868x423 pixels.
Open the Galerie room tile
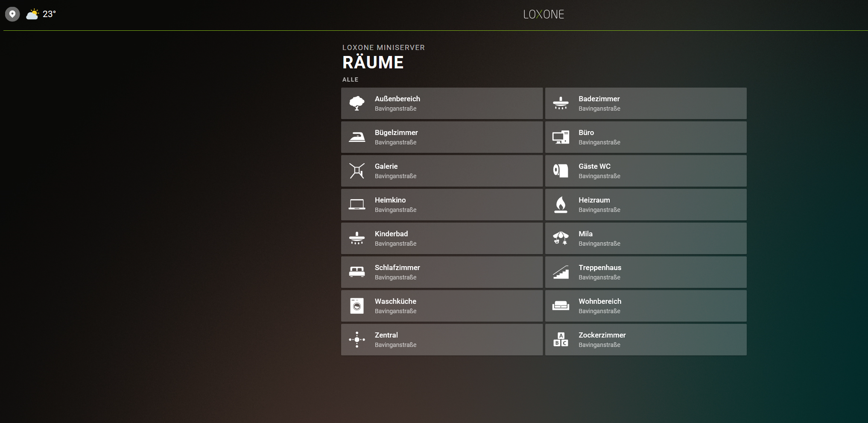(442, 171)
